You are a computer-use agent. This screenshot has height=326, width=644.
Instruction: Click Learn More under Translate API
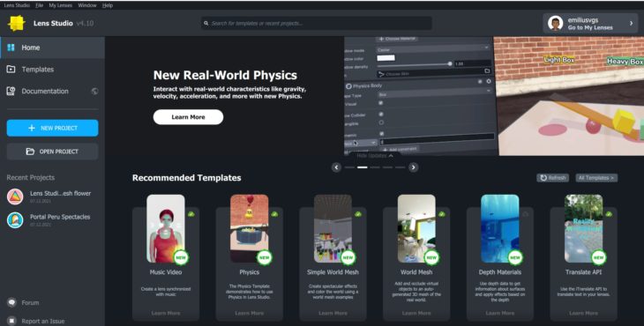click(x=583, y=313)
